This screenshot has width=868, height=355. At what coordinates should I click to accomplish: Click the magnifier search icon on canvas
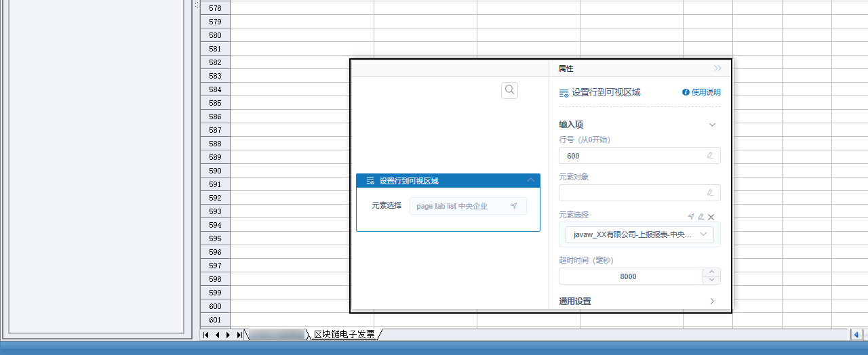510,90
